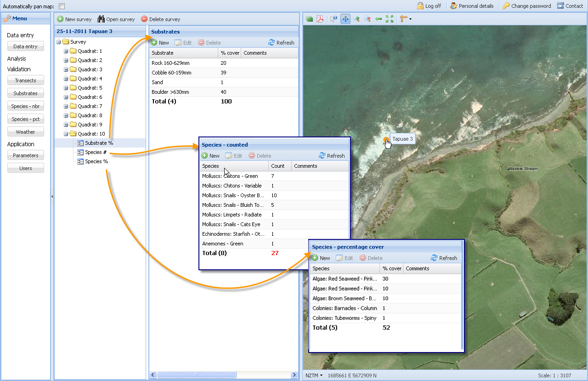Open the Transects validation menu item
This screenshot has width=588, height=381.
[25, 80]
